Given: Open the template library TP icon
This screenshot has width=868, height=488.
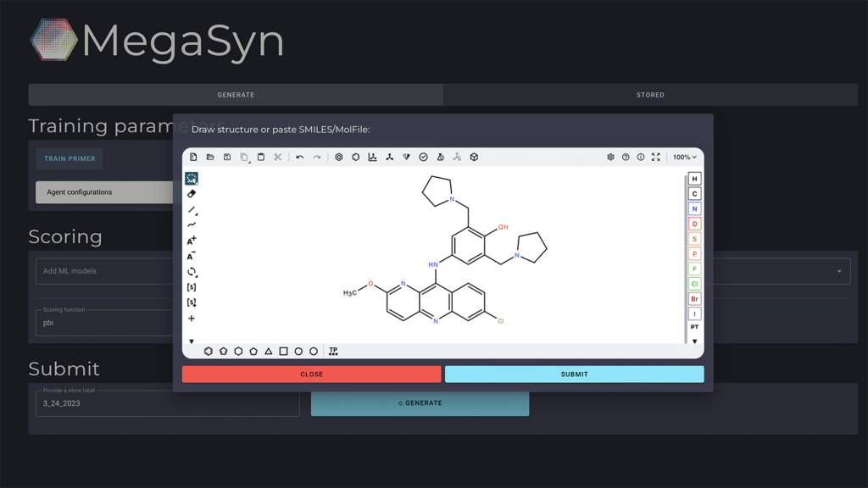Looking at the screenshot, I should tap(333, 352).
